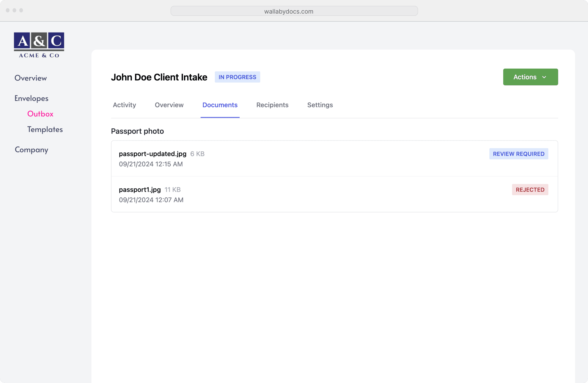The width and height of the screenshot is (588, 383).
Task: Open the Actions dropdown button
Action: 530,77
